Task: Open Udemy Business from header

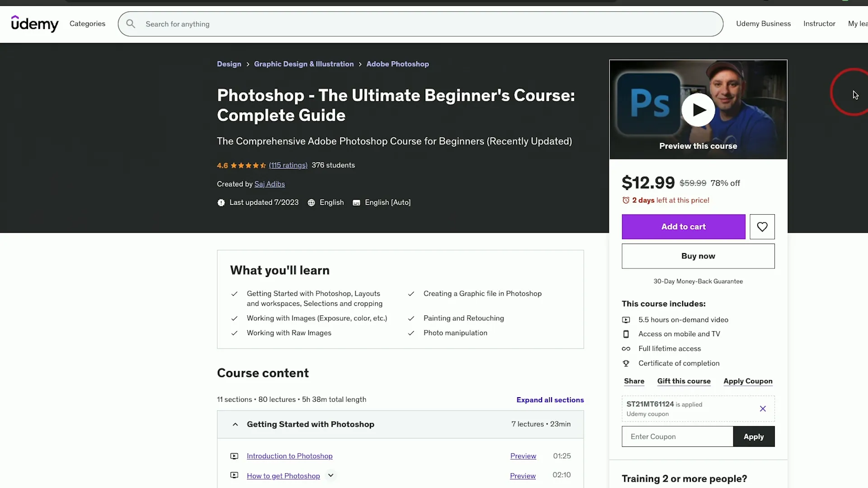Action: pos(763,23)
